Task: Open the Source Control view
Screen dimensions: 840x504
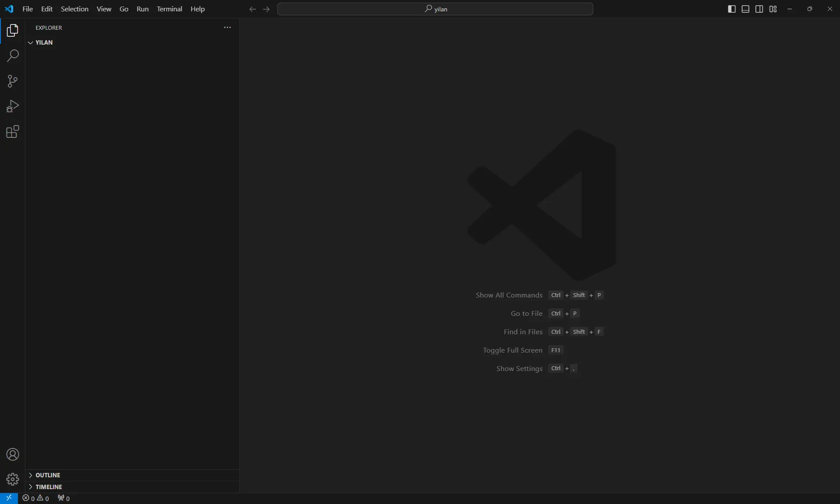Action: point(13,81)
